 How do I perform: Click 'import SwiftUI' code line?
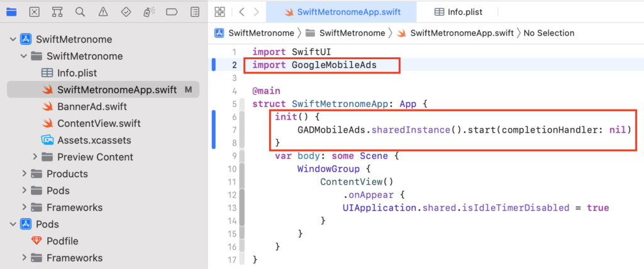292,52
